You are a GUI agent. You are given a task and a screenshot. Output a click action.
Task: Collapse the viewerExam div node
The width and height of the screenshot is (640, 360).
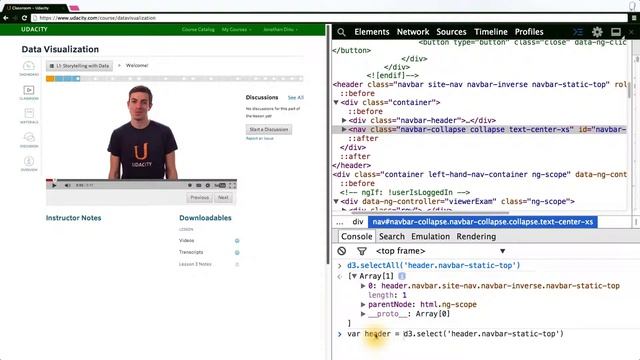pos(336,201)
